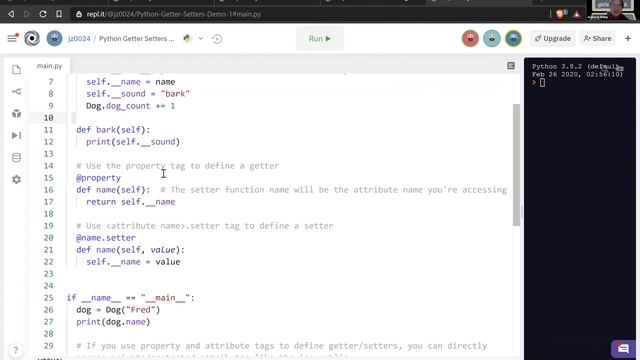Click 'print(self.__sound)' code line
The width and height of the screenshot is (640, 360).
click(x=133, y=142)
